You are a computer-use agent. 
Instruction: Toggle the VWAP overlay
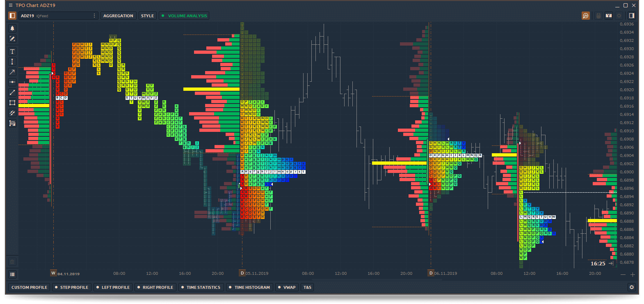(x=287, y=287)
